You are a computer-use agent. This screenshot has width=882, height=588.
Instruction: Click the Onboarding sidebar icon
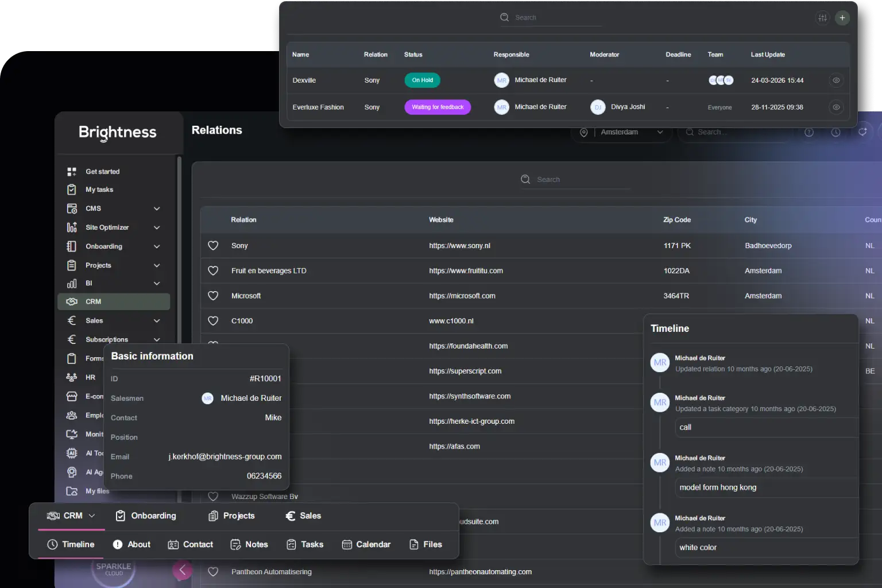click(72, 246)
